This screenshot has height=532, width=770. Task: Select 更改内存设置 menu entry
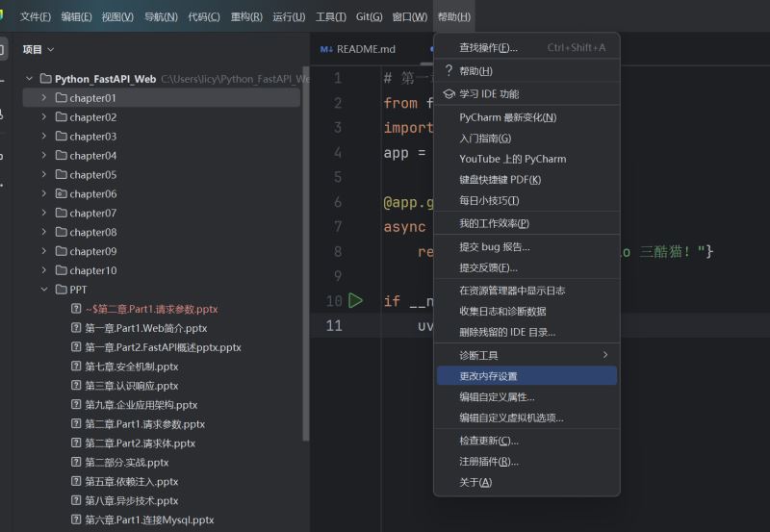[x=526, y=376]
